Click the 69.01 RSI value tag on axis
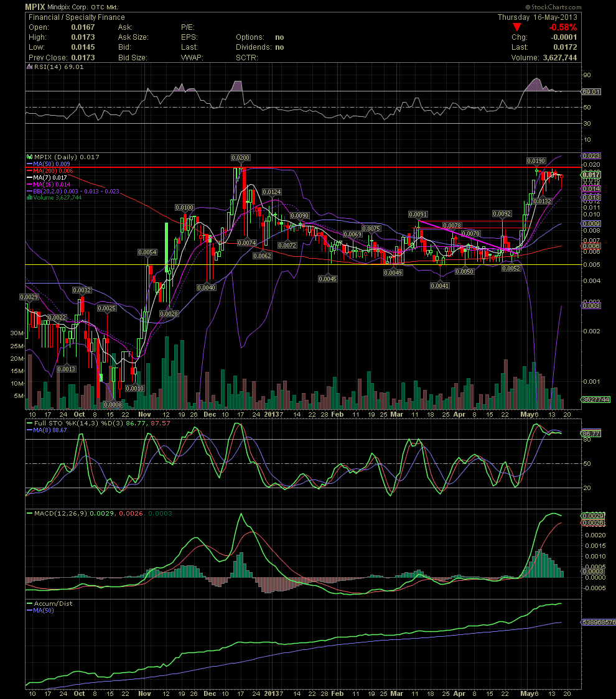 coord(591,91)
